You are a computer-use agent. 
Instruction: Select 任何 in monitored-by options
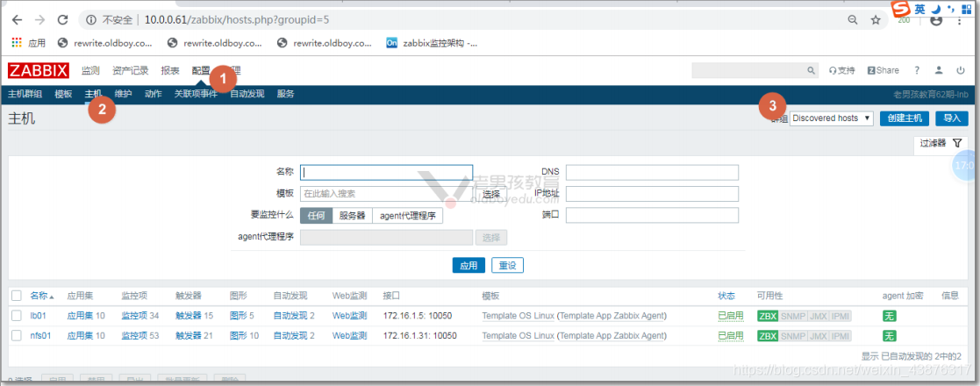point(316,216)
